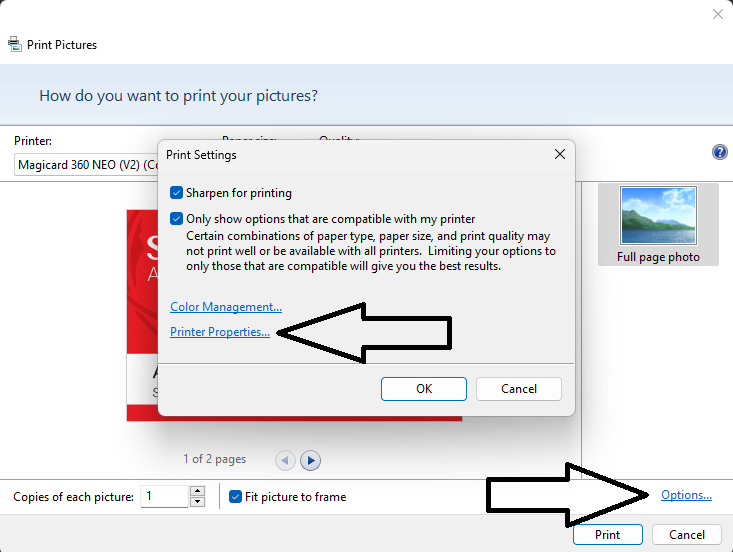Click the Copies of each picture field
Screen dimensions: 733x552
pos(164,497)
